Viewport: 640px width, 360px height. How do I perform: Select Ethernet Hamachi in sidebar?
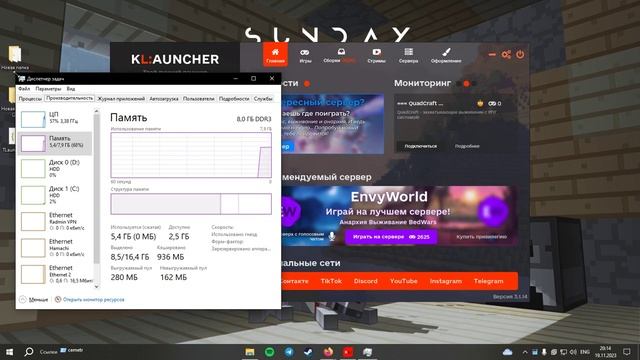pos(55,247)
